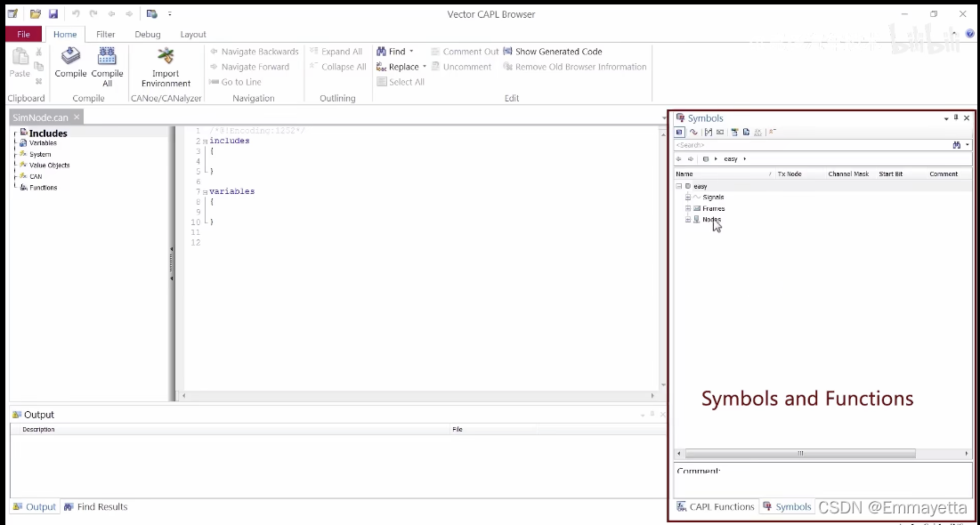Open the Find dropdown arrow

411,52
